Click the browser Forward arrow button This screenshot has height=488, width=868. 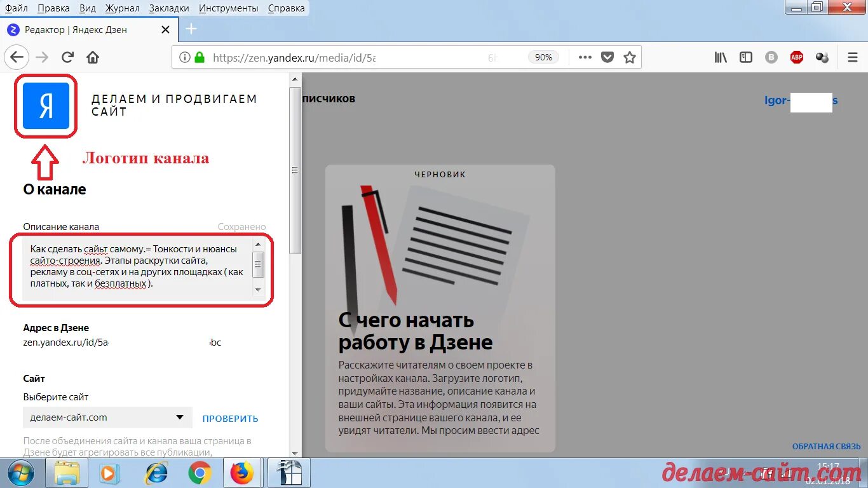point(42,57)
